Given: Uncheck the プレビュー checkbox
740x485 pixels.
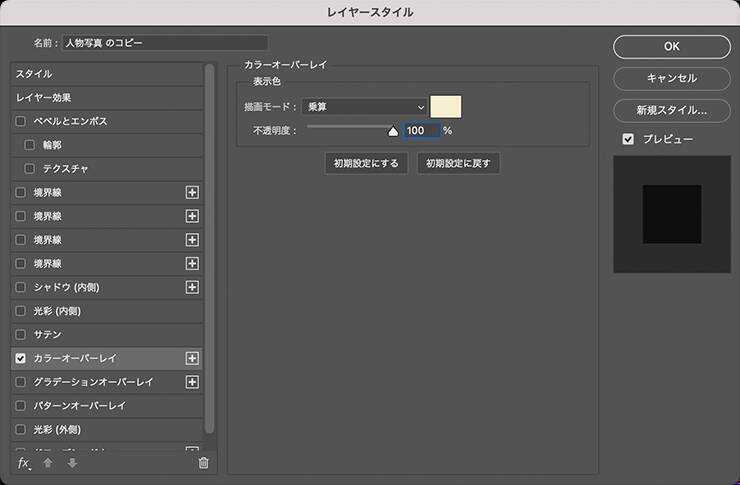Looking at the screenshot, I should click(x=628, y=139).
